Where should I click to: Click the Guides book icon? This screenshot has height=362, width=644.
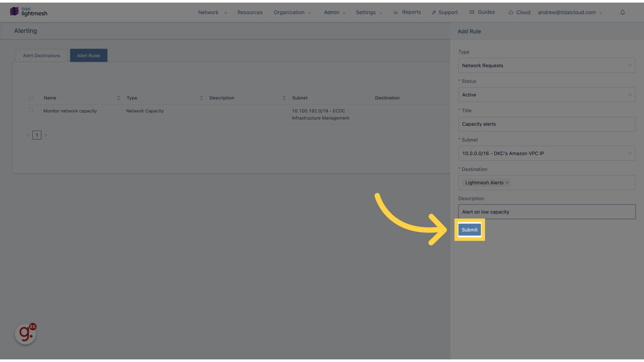pyautogui.click(x=472, y=12)
